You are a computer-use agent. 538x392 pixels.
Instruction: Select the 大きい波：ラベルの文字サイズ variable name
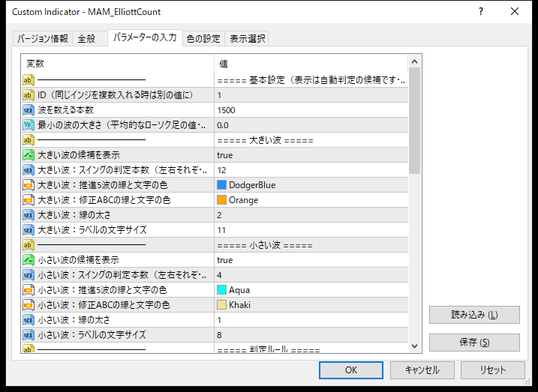pyautogui.click(x=92, y=230)
